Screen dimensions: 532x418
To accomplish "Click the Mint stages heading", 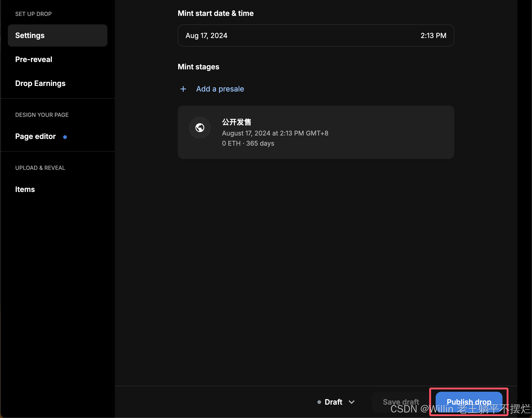I will 198,67.
